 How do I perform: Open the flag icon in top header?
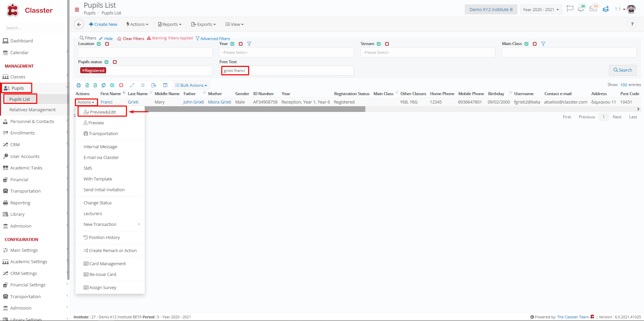tap(570, 9)
